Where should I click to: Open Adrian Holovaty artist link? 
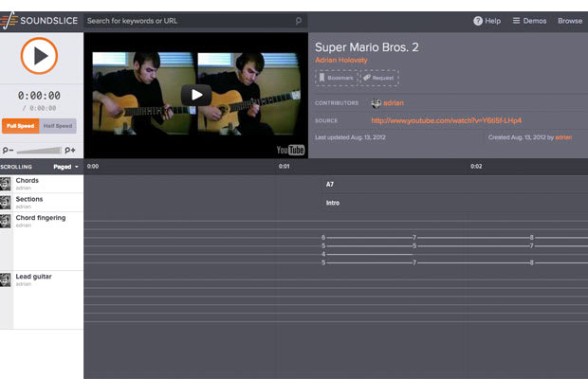[x=341, y=60]
